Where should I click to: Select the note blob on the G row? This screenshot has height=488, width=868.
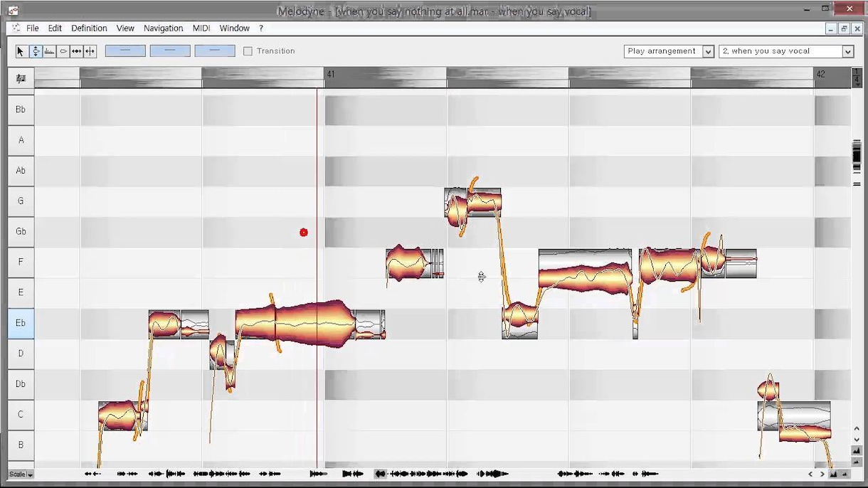[472, 203]
